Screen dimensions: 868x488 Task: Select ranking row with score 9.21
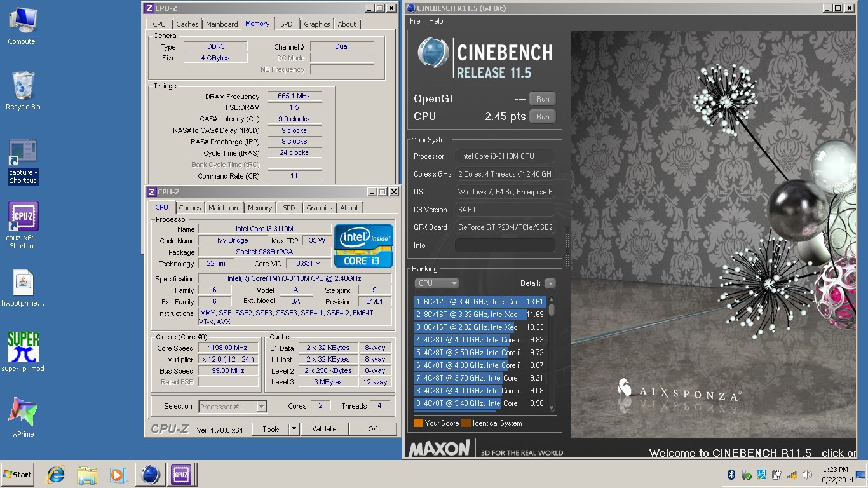point(480,378)
